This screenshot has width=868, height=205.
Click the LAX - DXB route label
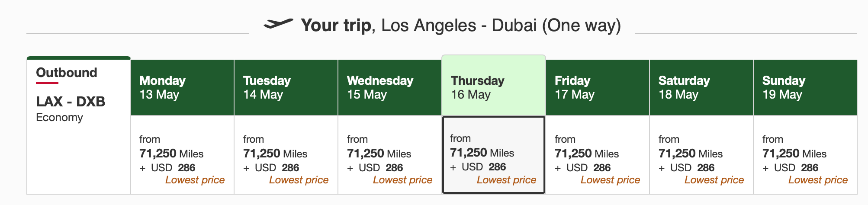pos(71,102)
